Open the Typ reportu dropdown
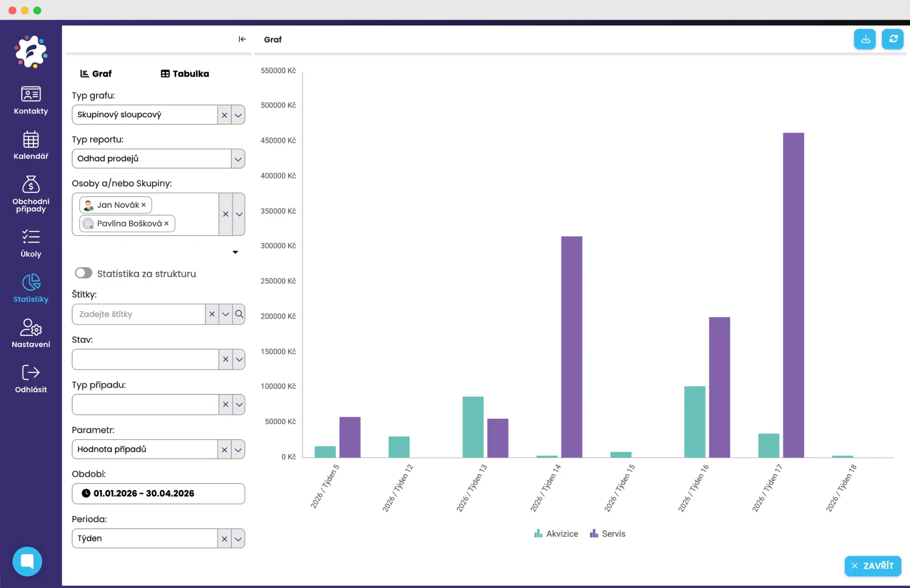This screenshot has height=588, width=910. 238,159
